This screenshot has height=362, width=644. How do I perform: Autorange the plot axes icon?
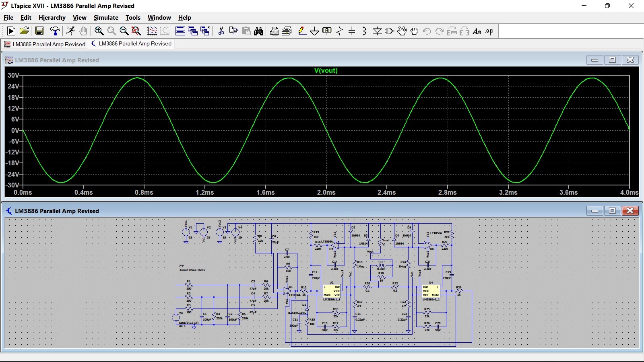(x=152, y=31)
